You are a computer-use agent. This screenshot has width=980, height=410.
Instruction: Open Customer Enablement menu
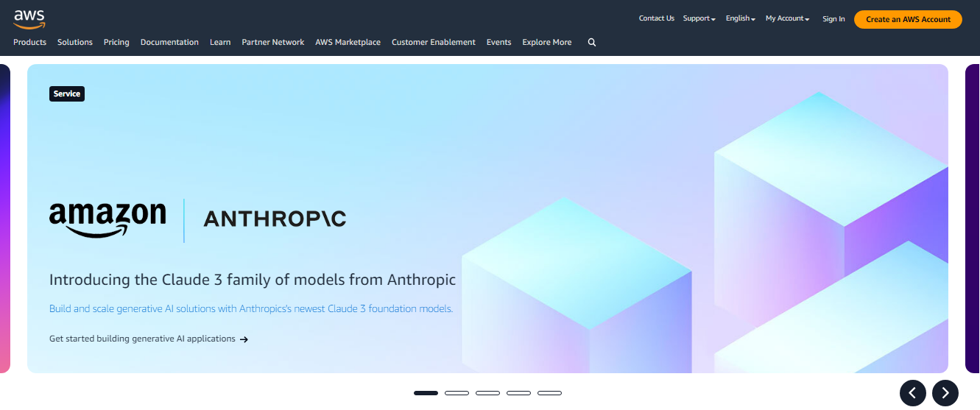pyautogui.click(x=434, y=43)
